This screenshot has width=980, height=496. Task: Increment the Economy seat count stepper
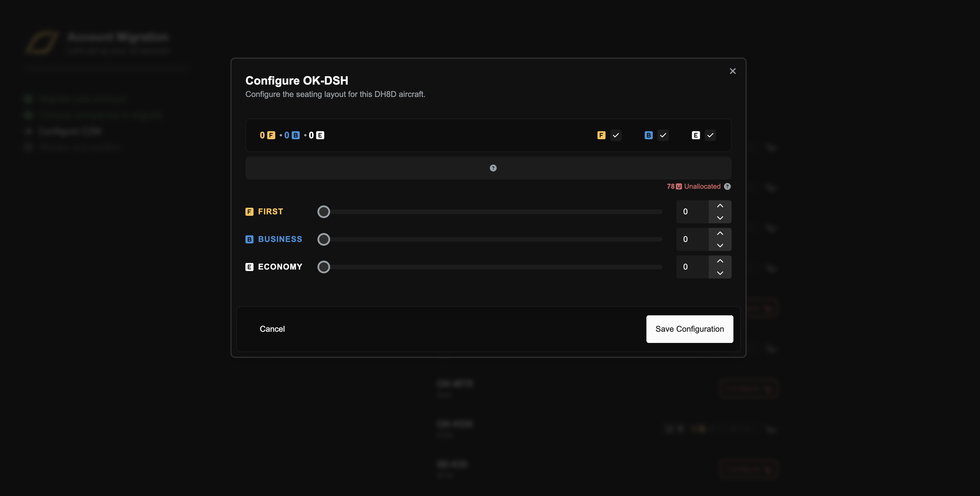720,261
